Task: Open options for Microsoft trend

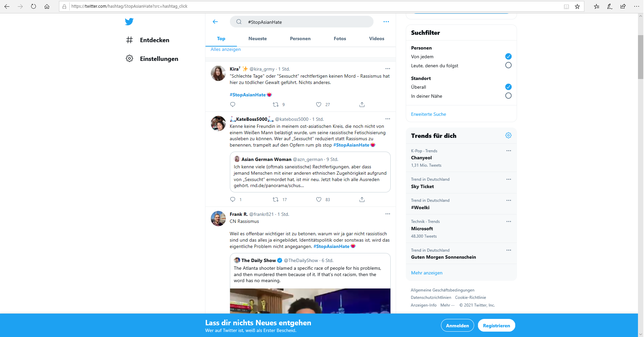Action: point(509,222)
